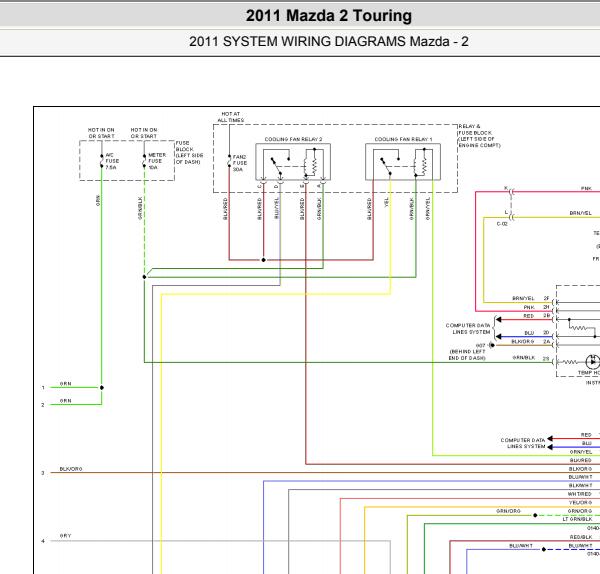
Task: Click 'BRN/YEL' label on the top yellow wire
Action: point(580,213)
